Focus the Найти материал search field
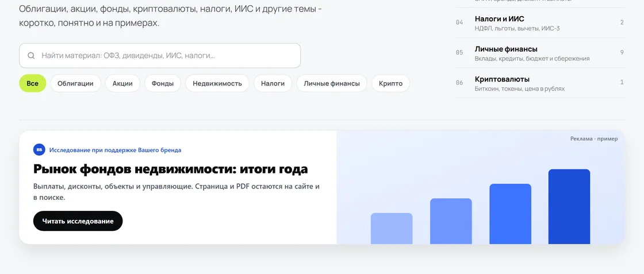This screenshot has height=274, width=644. (160, 56)
